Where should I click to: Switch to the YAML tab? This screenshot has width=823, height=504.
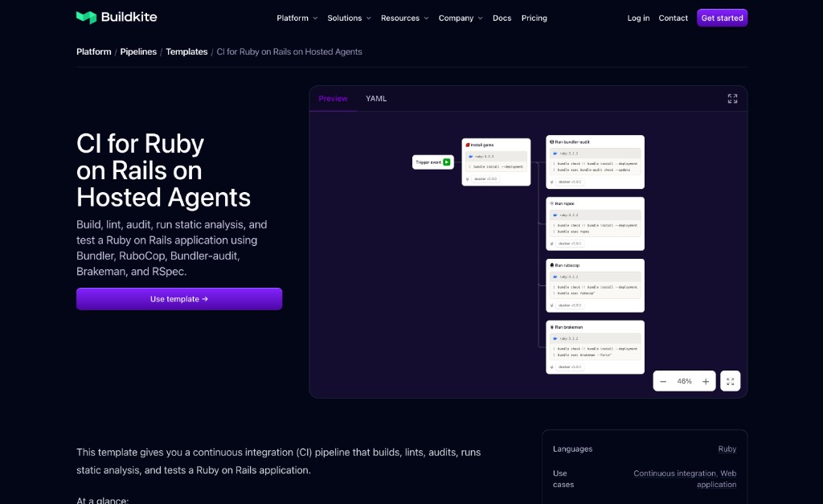click(x=376, y=99)
